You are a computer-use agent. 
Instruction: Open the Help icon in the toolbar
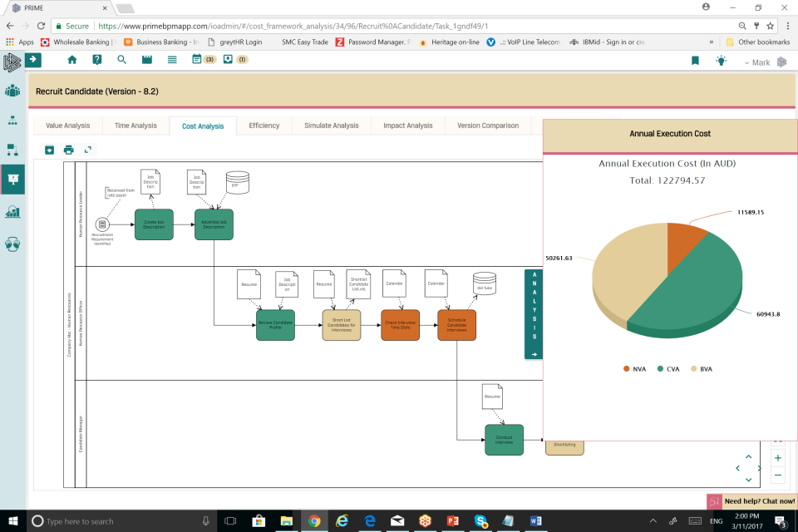pyautogui.click(x=97, y=60)
